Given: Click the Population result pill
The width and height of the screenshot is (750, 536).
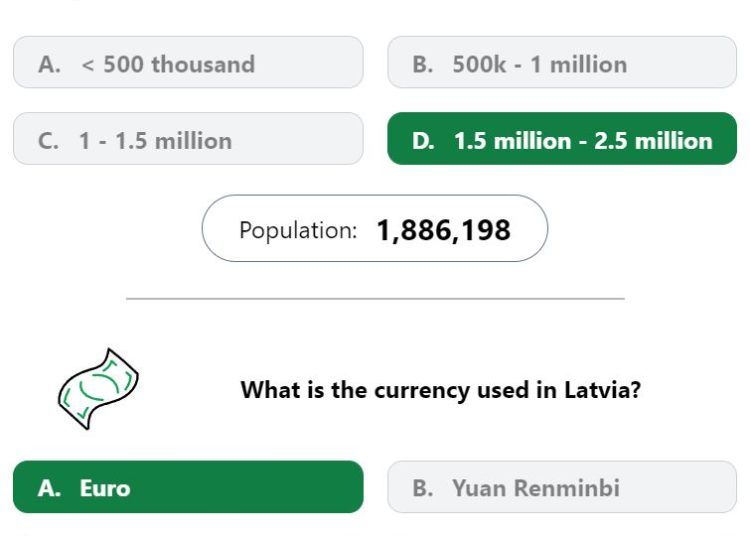Looking at the screenshot, I should [x=375, y=228].
